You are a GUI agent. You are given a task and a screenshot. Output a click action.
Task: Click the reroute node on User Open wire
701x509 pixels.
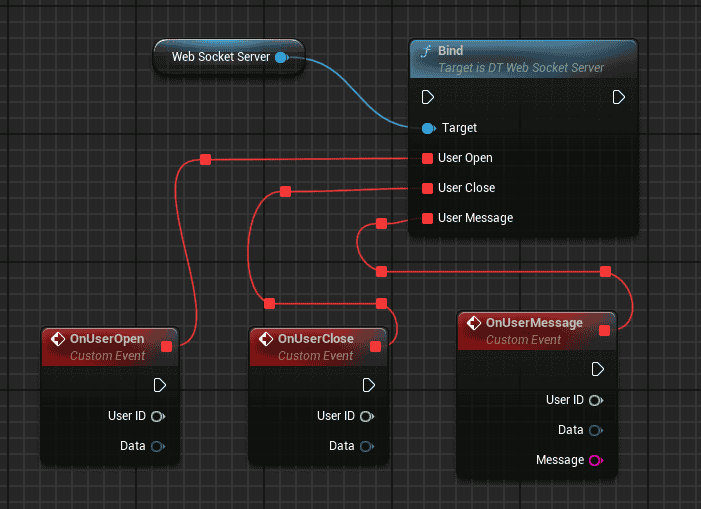(x=205, y=159)
